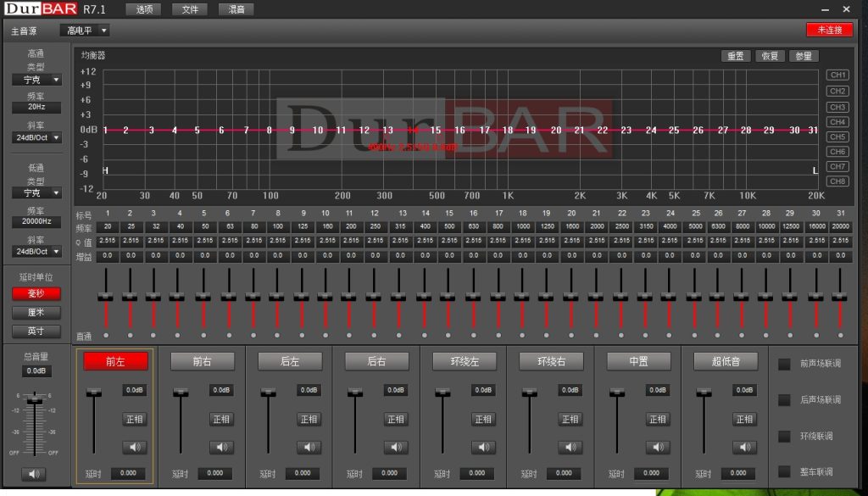
Task: Invert phase with 正相 on 中置 channel
Action: [x=658, y=419]
